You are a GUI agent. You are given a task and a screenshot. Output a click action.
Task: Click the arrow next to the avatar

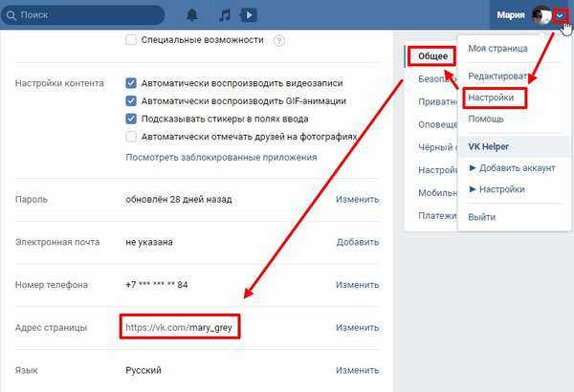pyautogui.click(x=560, y=15)
